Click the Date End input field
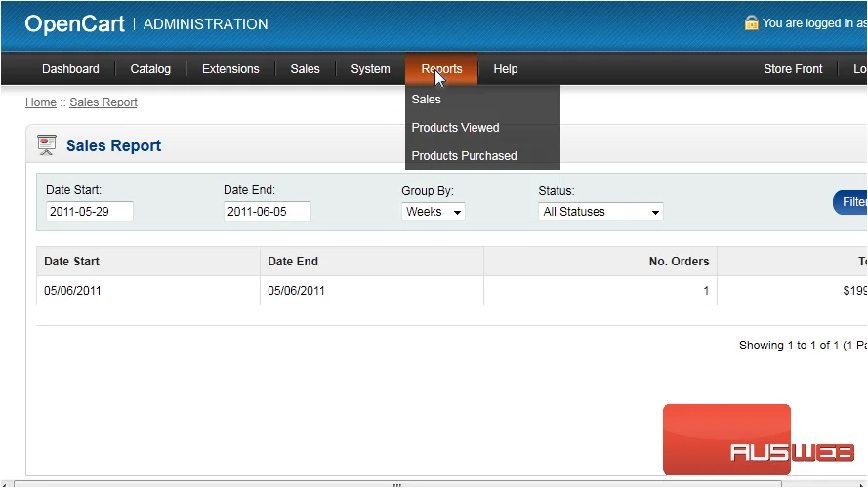Screen dimensions: 868x488 (x=268, y=212)
